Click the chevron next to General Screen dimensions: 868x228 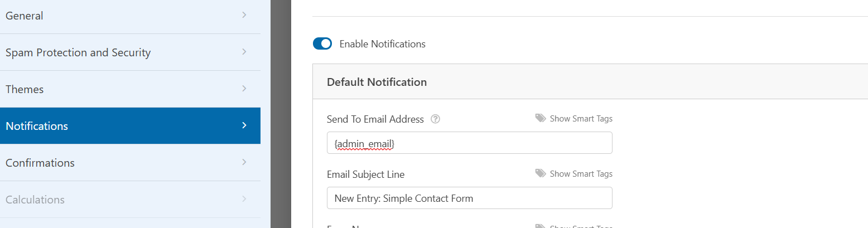pyautogui.click(x=244, y=15)
